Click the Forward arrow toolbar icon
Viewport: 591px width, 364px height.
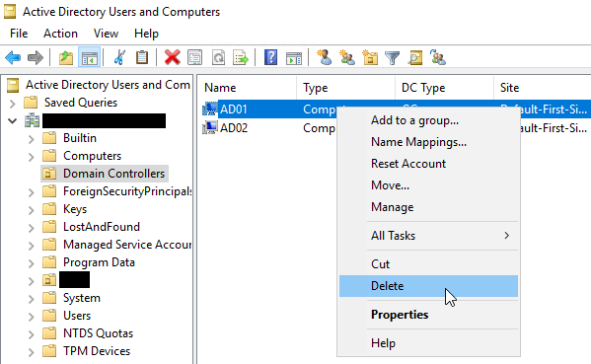[36, 57]
